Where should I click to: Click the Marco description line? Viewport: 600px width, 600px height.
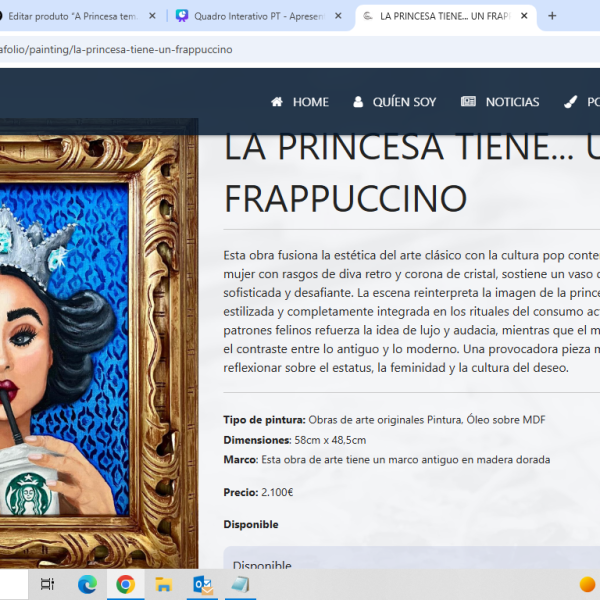point(387,460)
